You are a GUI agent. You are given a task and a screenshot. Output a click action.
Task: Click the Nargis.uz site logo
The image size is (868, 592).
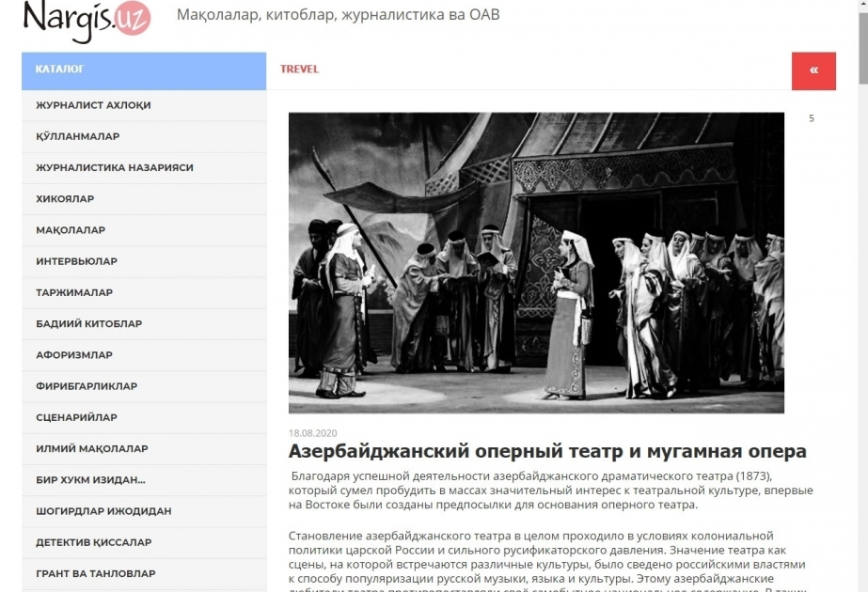pyautogui.click(x=87, y=21)
